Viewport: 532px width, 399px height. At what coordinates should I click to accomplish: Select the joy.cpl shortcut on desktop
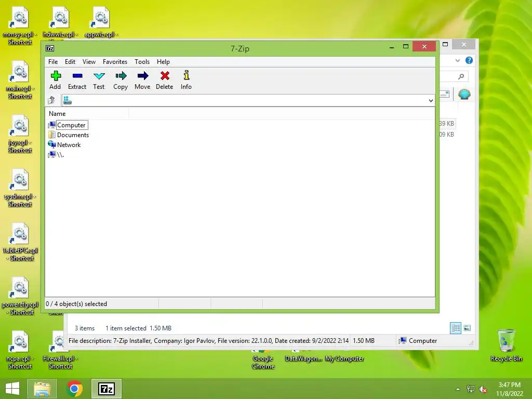tap(20, 135)
